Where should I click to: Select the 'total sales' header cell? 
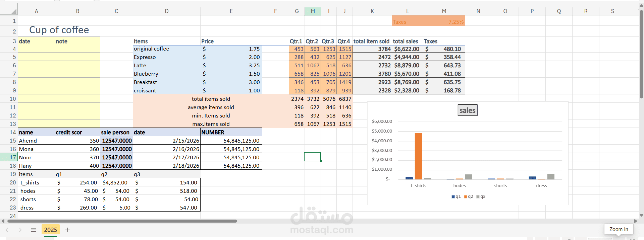coord(408,41)
